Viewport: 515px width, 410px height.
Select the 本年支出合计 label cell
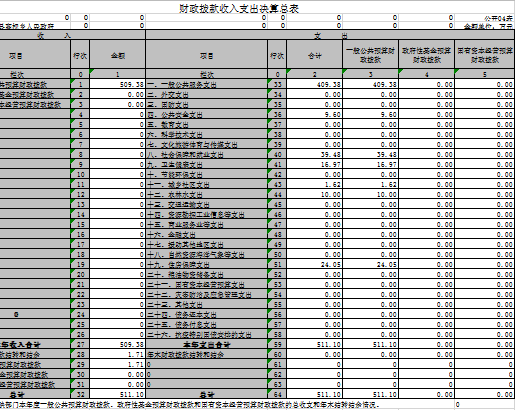coord(207,344)
